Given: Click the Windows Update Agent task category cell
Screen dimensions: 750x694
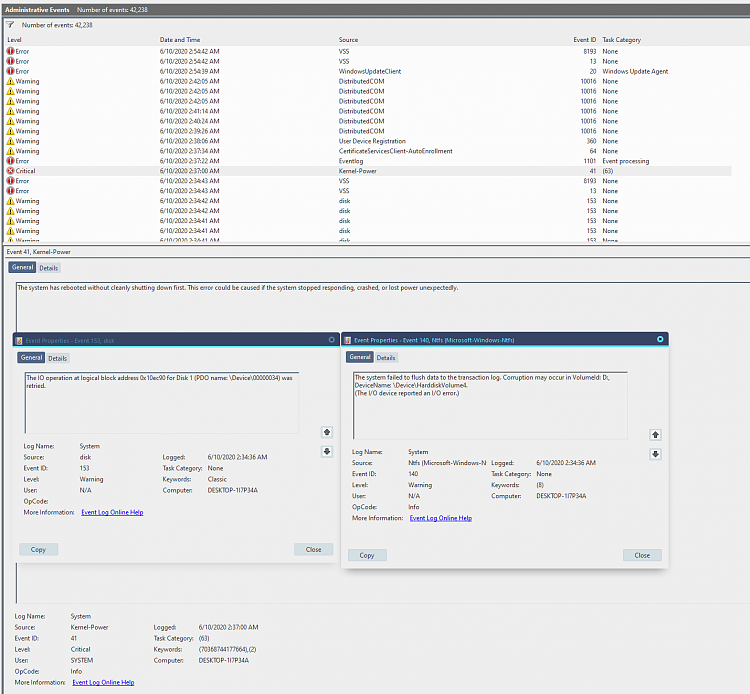Looking at the screenshot, I should (635, 71).
